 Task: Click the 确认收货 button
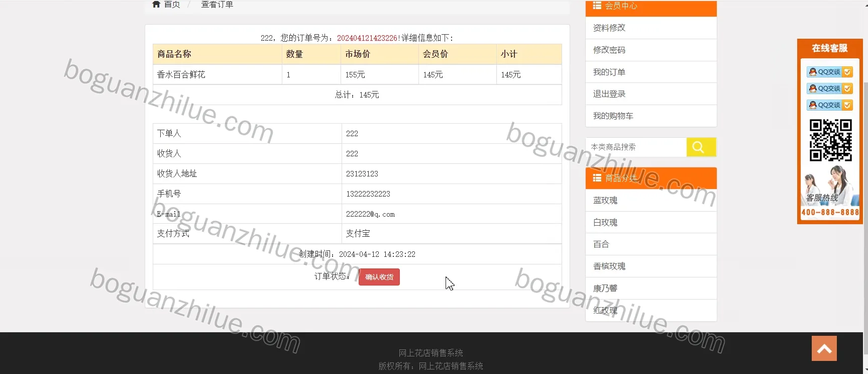pyautogui.click(x=379, y=277)
